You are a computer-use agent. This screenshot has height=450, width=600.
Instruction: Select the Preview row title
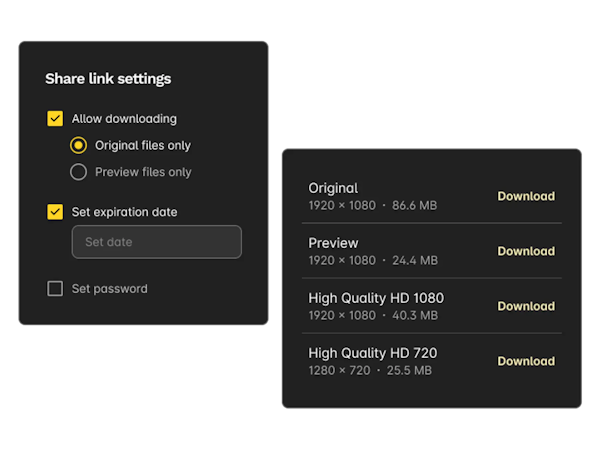tap(333, 243)
